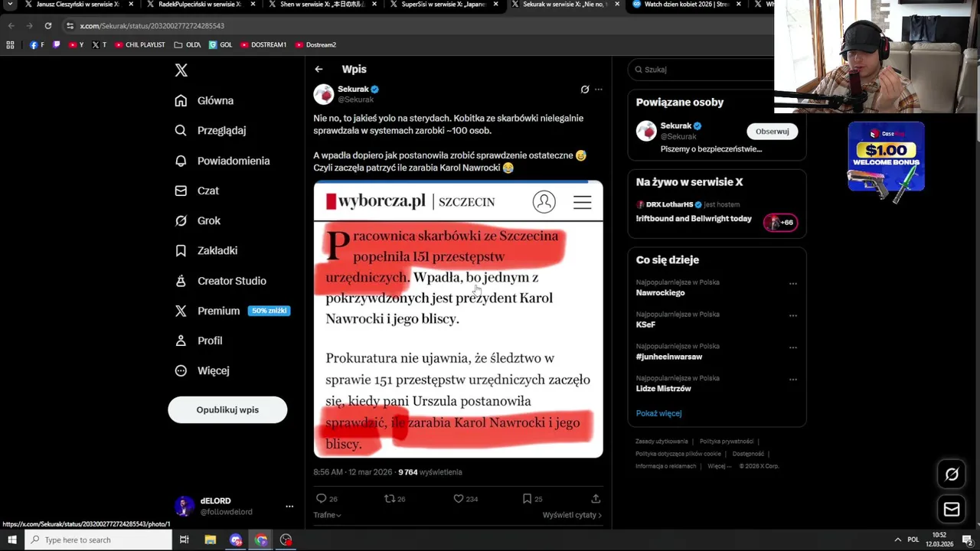The height and width of the screenshot is (551, 980).
Task: Open floating messages envelope button
Action: [952, 509]
